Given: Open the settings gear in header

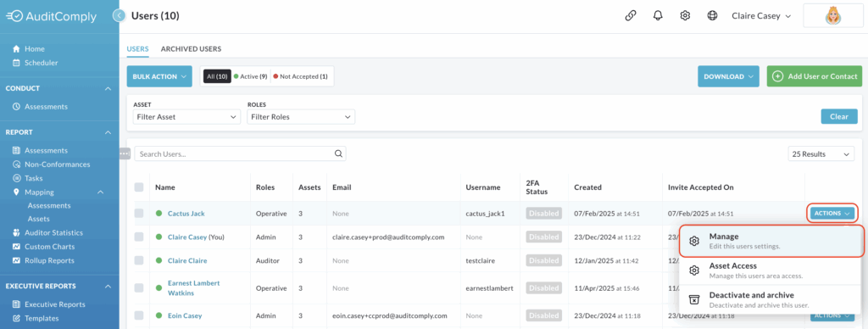Looking at the screenshot, I should (x=685, y=15).
